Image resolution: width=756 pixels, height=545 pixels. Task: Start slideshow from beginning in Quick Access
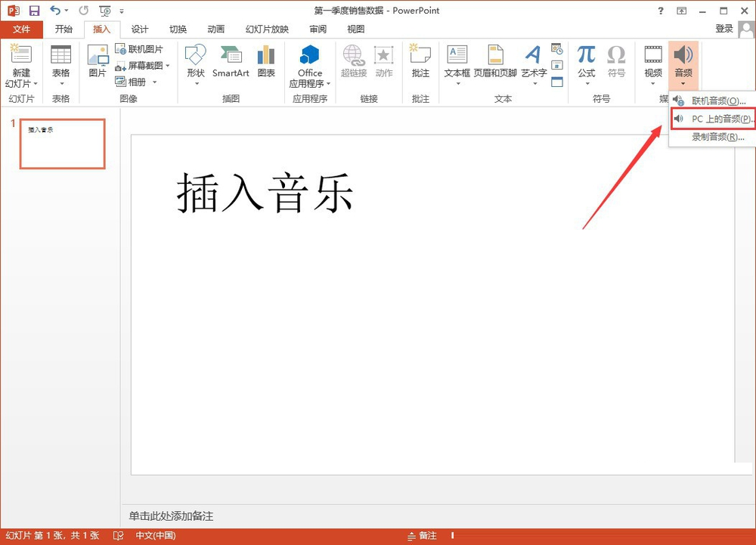pyautogui.click(x=104, y=10)
